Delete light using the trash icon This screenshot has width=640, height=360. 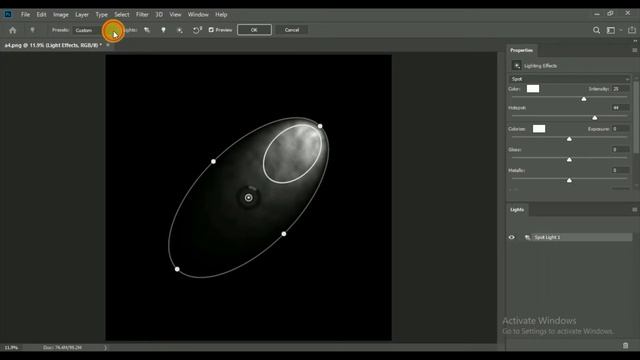(x=626, y=346)
